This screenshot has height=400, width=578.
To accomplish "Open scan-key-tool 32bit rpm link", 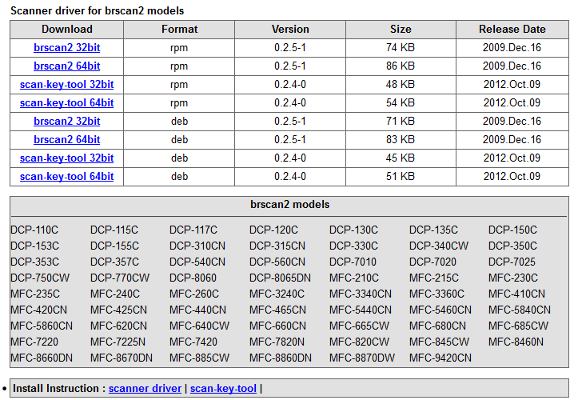I will click(x=67, y=84).
